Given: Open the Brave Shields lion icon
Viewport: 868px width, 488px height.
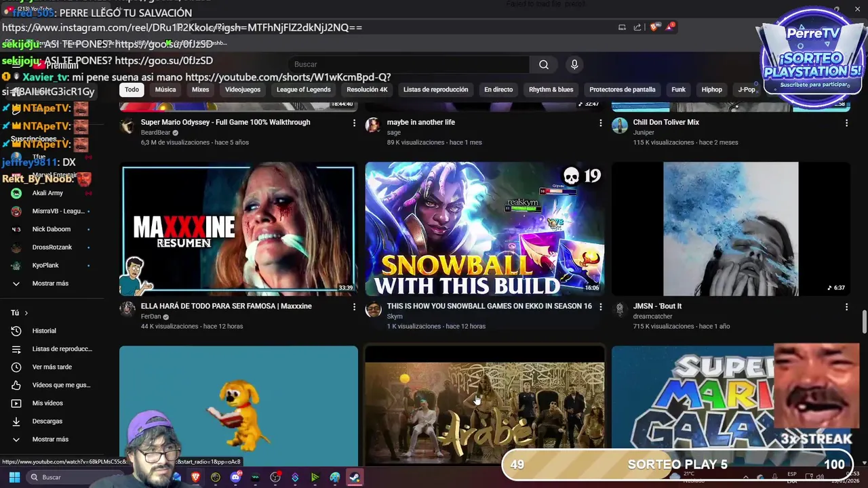Looking at the screenshot, I should pyautogui.click(x=654, y=27).
